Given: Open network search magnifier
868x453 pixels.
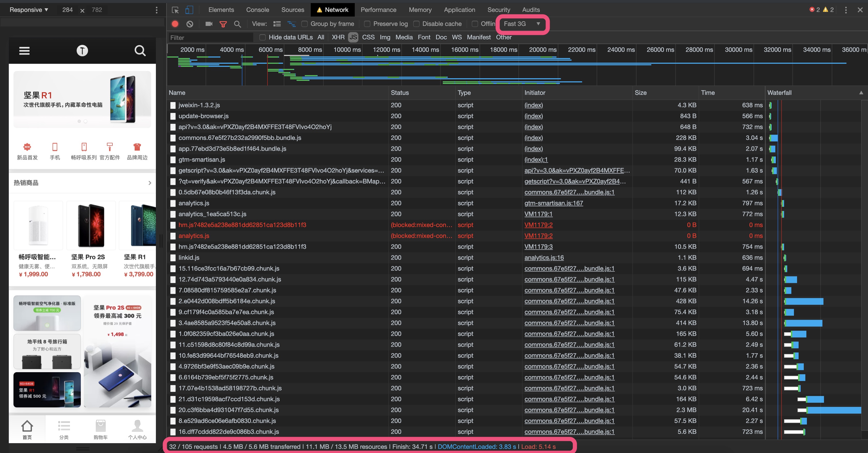Looking at the screenshot, I should tap(237, 24).
